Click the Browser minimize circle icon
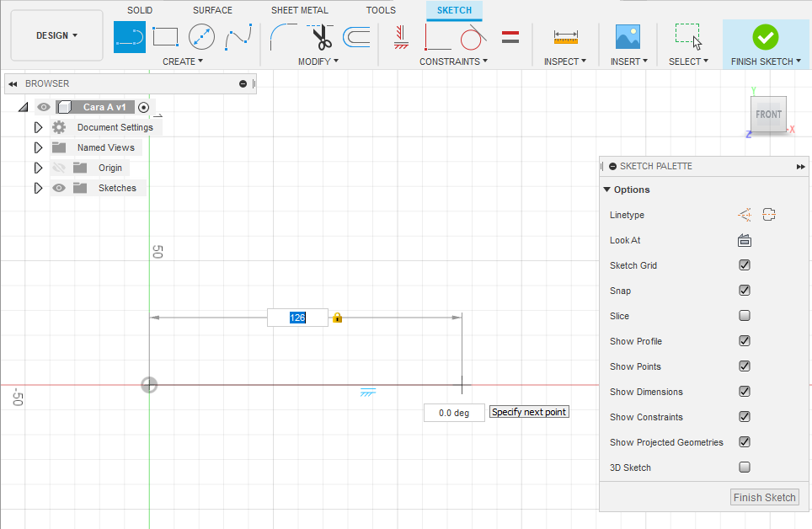This screenshot has width=812, height=529. coord(243,84)
